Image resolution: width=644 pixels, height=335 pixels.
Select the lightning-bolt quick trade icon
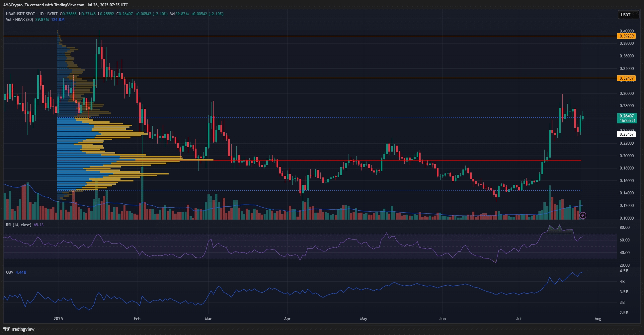(x=583, y=216)
